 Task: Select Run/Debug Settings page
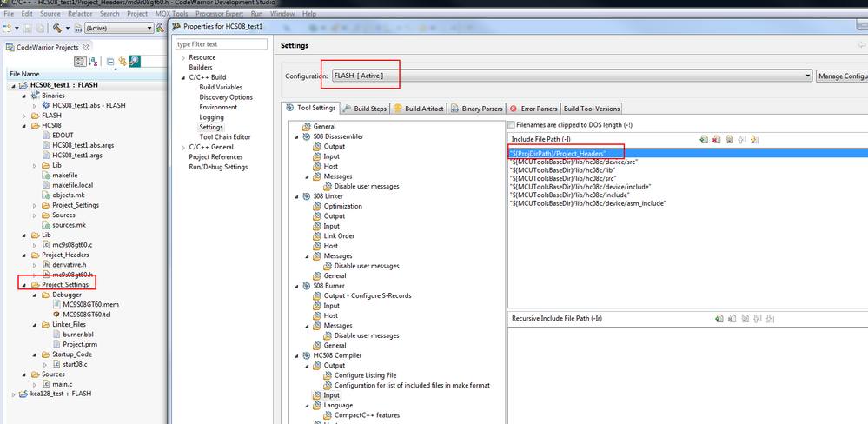[x=218, y=167]
